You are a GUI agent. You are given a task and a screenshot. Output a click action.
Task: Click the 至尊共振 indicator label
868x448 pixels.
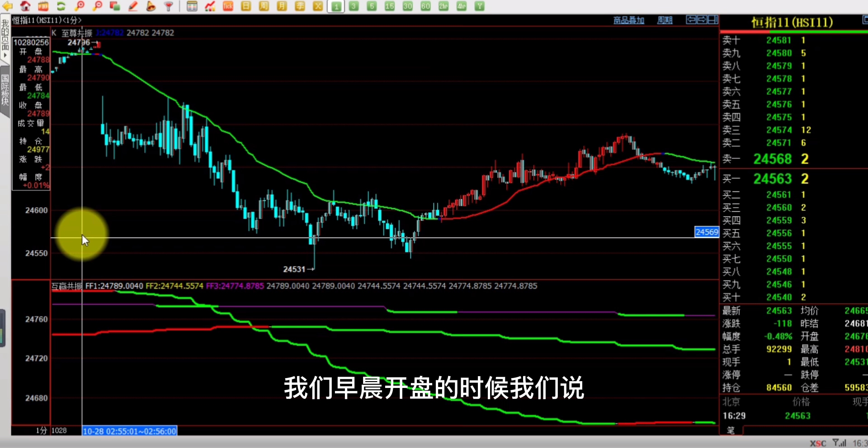[x=77, y=33]
